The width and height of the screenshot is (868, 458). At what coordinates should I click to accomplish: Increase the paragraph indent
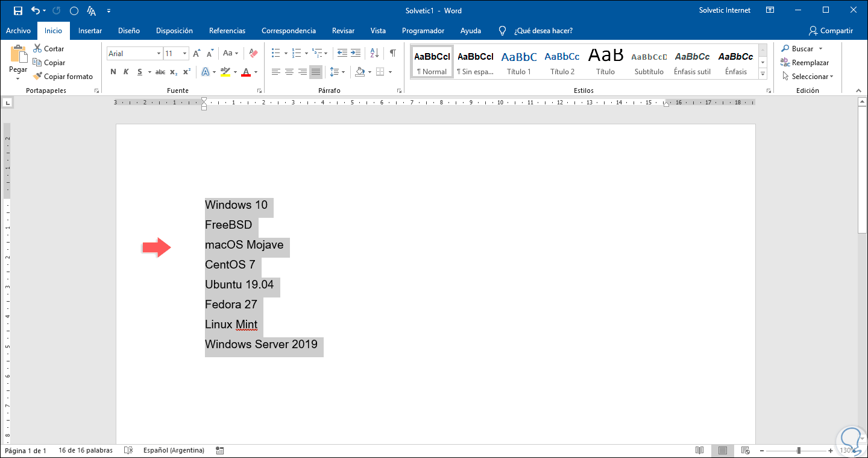356,53
